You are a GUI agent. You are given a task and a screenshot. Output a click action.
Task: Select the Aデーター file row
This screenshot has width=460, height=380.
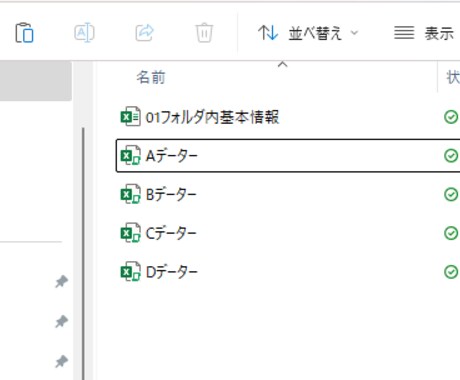pyautogui.click(x=288, y=156)
